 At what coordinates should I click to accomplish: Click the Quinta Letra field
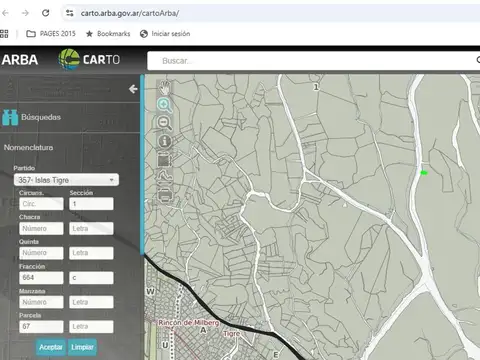point(91,253)
